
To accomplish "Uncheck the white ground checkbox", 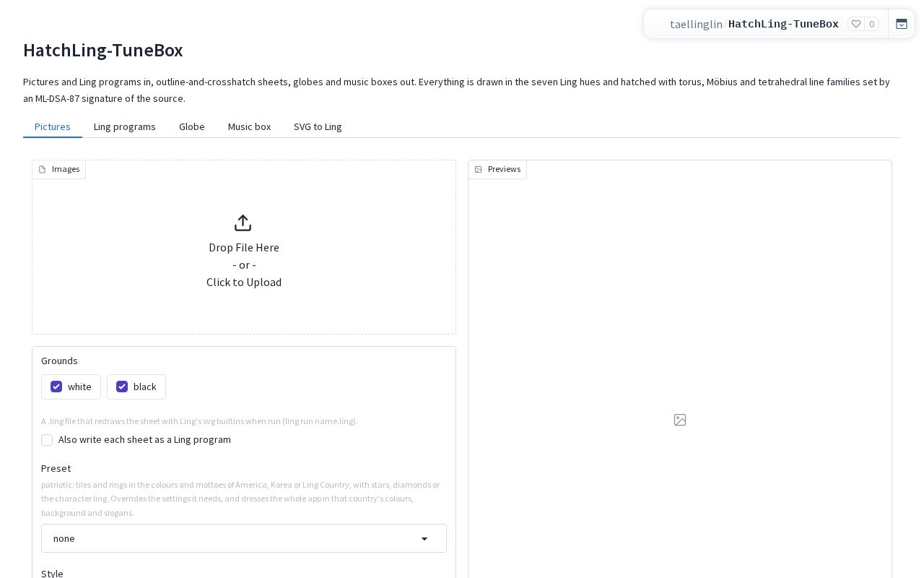I will click(x=56, y=387).
